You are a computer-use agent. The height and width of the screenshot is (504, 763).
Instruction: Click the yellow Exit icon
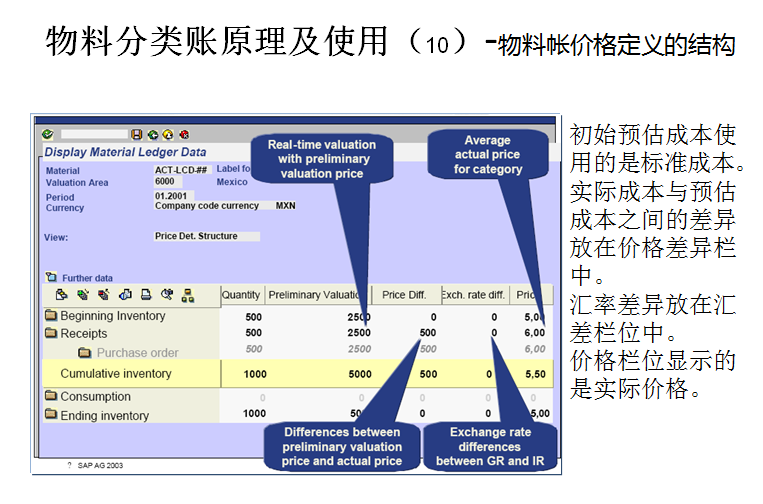coord(168,135)
